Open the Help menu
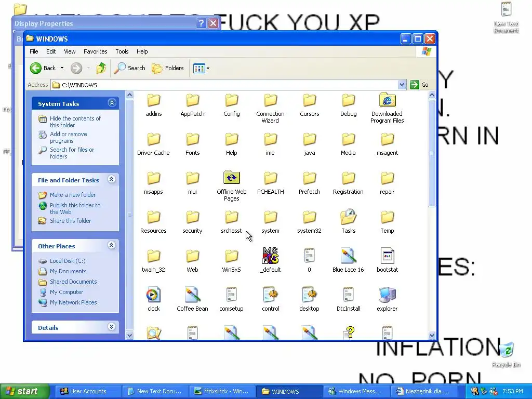Screen dimensions: 532x399 (142, 51)
